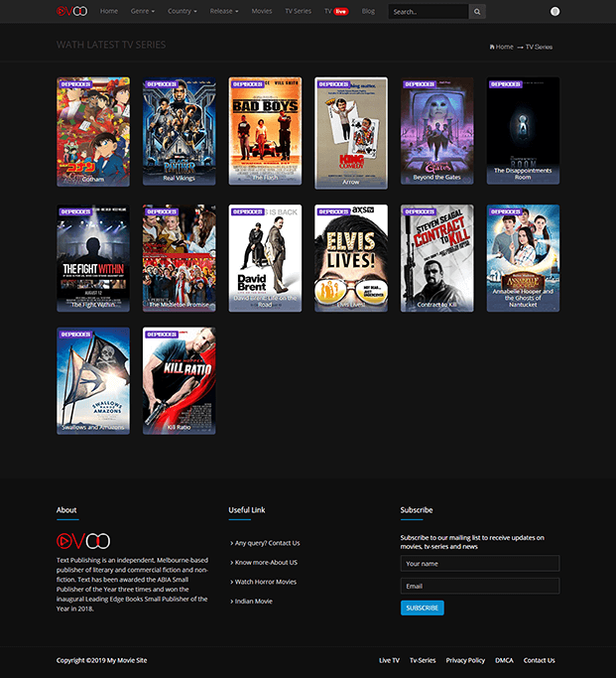Image resolution: width=616 pixels, height=678 pixels.
Task: Open the Release dropdown
Action: coord(224,12)
